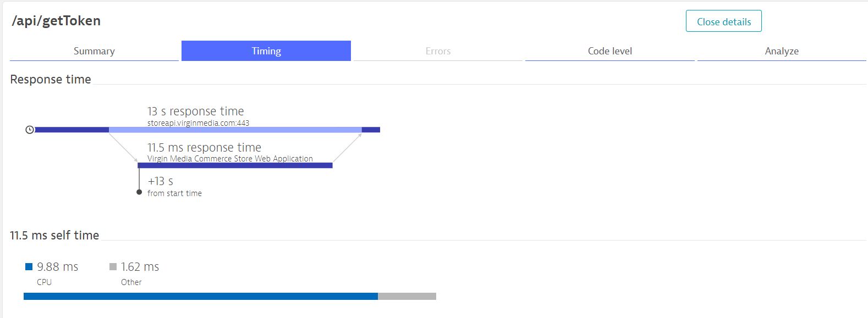Click the gray Other legend square

click(x=113, y=267)
